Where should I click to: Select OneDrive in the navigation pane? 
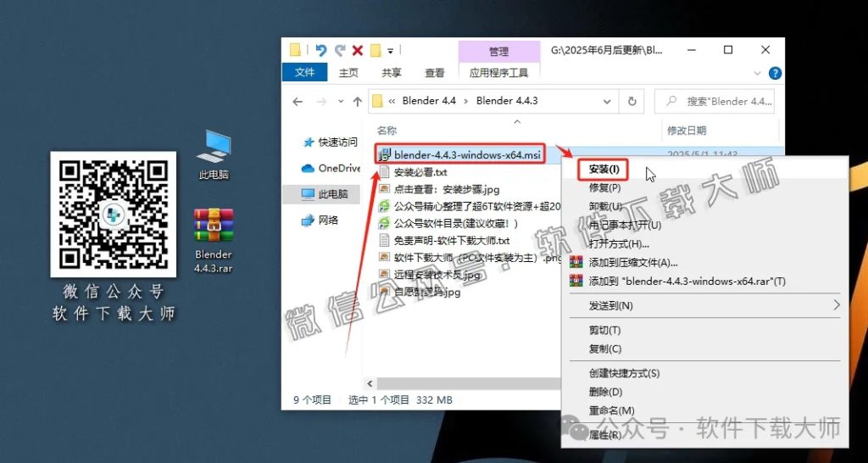331,169
